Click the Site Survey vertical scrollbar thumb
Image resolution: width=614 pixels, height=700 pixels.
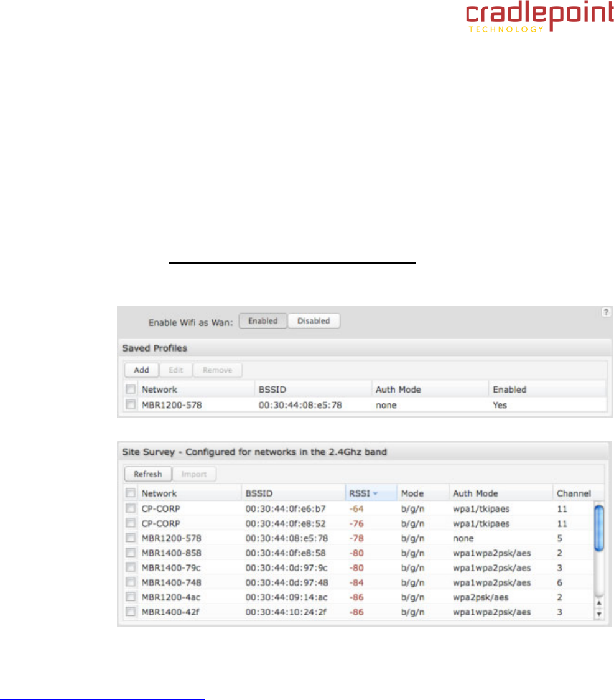[x=599, y=528]
